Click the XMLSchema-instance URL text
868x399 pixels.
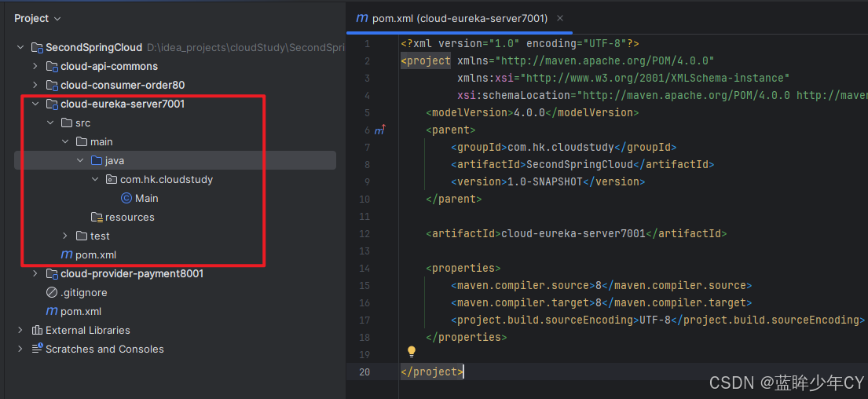tap(654, 78)
